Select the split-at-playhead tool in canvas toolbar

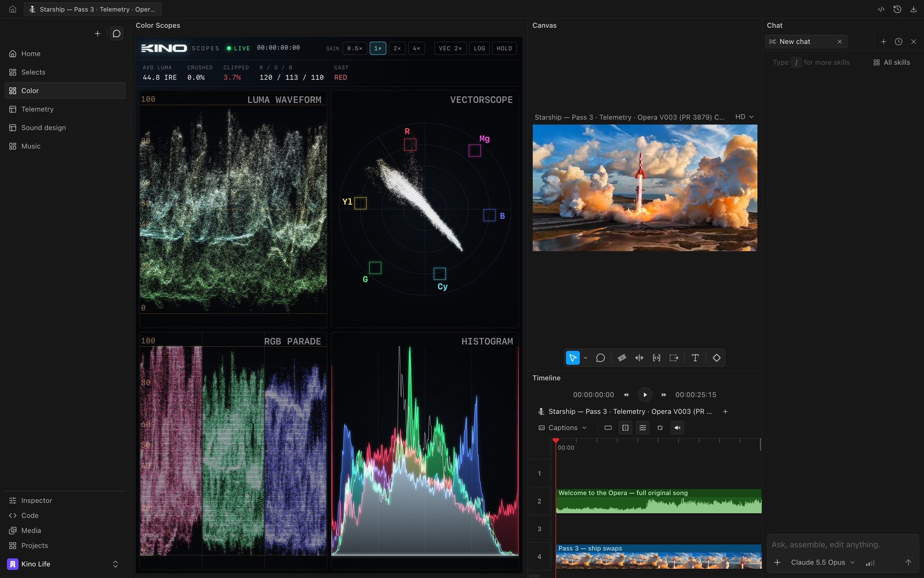pyautogui.click(x=639, y=358)
